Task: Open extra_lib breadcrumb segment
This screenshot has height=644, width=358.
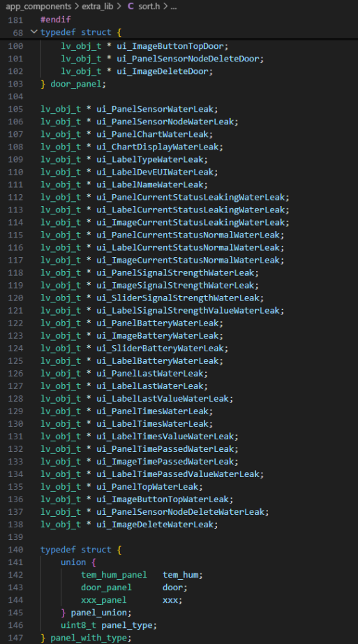Action: 97,6
